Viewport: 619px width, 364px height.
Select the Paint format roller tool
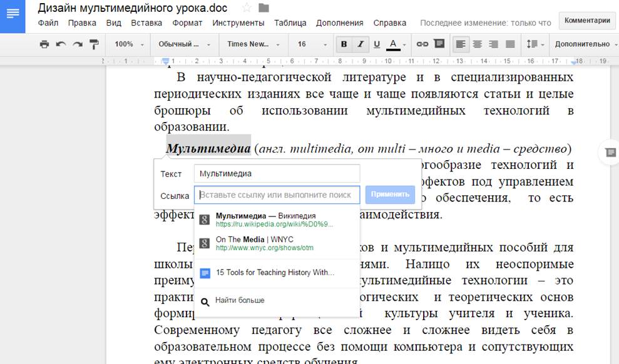click(95, 44)
